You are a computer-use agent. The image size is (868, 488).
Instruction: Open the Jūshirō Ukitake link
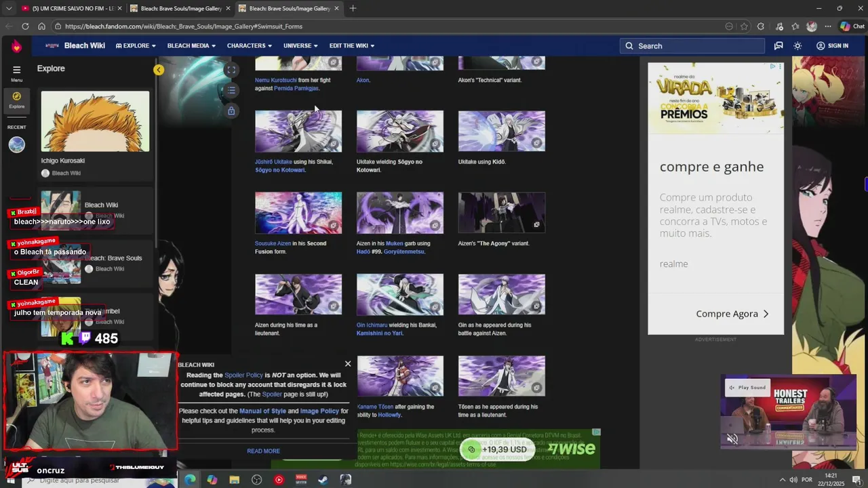273,162
